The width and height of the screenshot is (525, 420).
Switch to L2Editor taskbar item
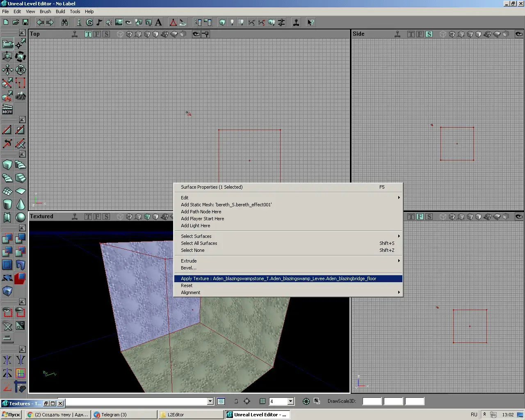[x=191, y=415]
